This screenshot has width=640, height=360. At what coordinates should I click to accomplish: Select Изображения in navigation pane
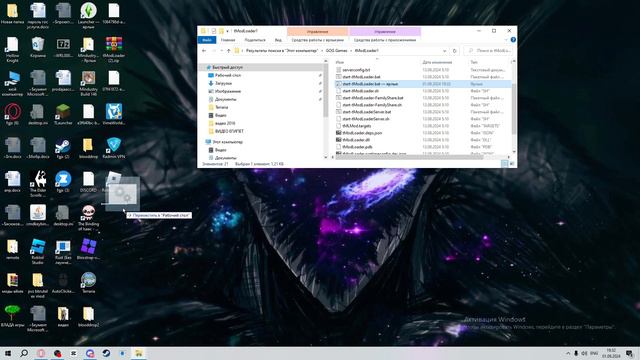click(x=228, y=91)
